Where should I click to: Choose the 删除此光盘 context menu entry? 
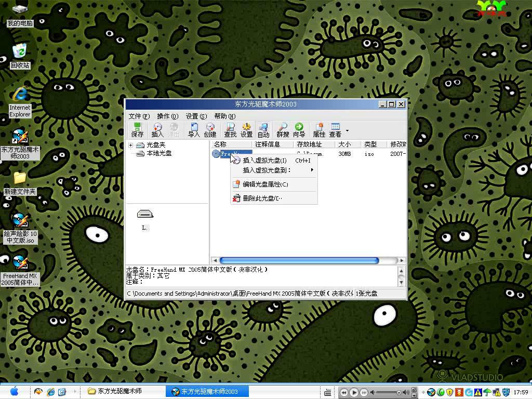274,198
